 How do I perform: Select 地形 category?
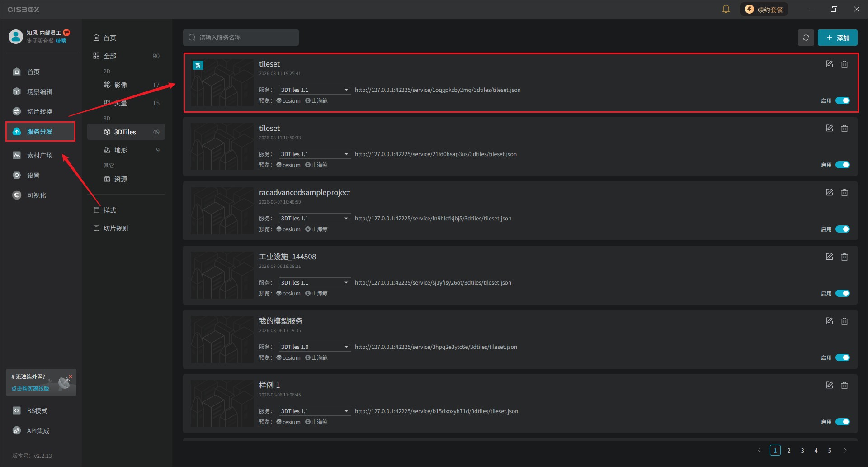click(126, 150)
